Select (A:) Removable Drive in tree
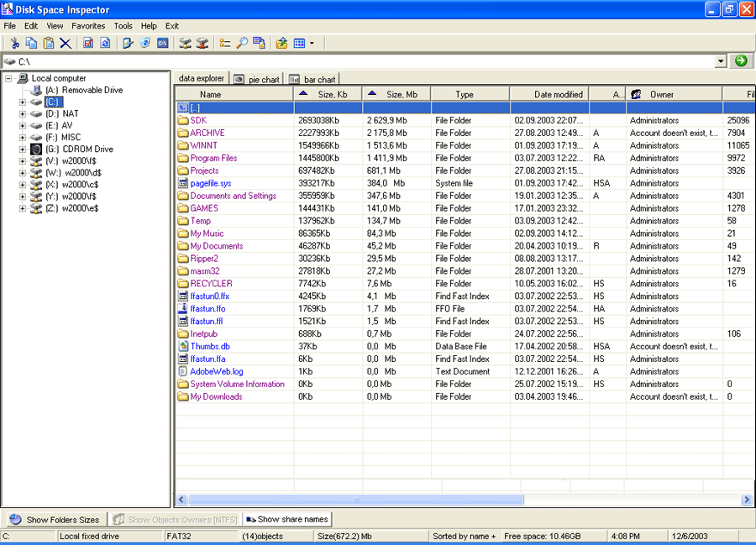Image resolution: width=756 pixels, height=545 pixels. click(84, 90)
